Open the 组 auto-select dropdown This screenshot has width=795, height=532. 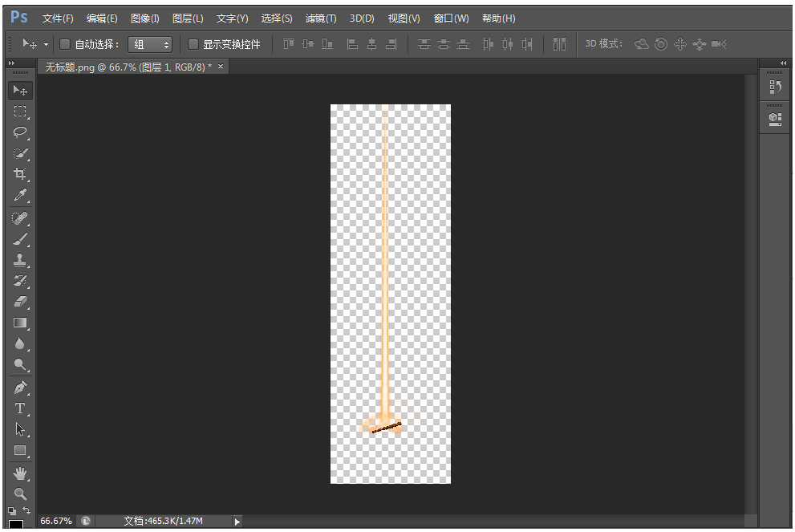point(150,44)
